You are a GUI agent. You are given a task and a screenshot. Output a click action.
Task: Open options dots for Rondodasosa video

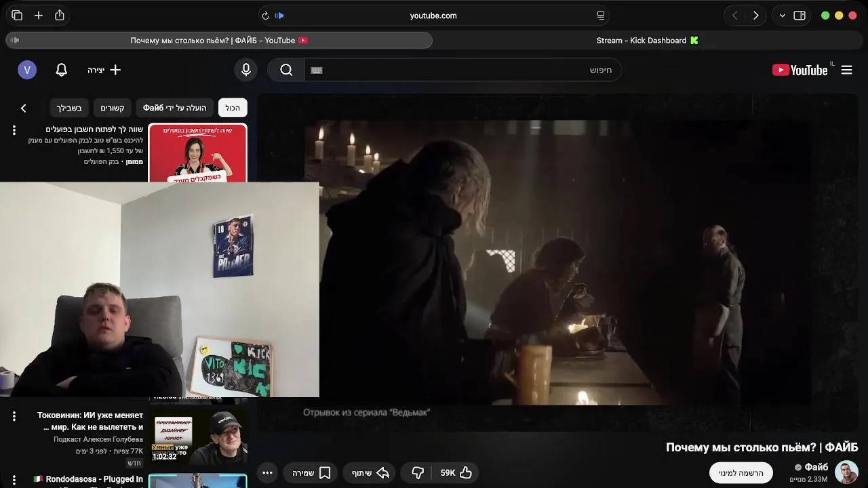click(x=14, y=480)
